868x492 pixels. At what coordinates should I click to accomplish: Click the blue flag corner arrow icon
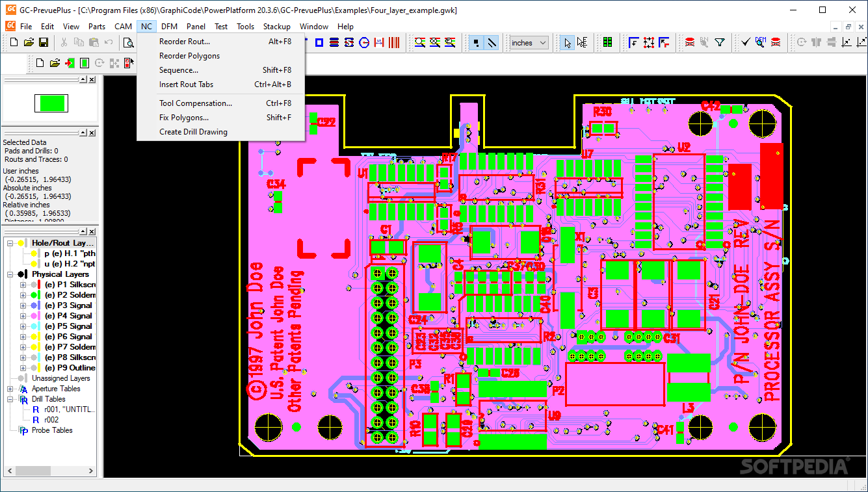click(634, 43)
